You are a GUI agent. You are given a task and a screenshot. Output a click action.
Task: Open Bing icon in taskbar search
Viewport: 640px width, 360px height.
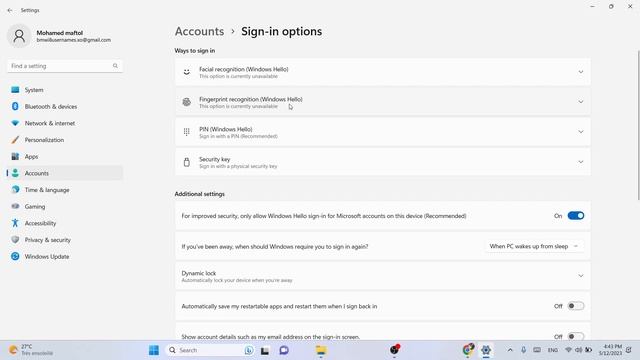pos(249,350)
